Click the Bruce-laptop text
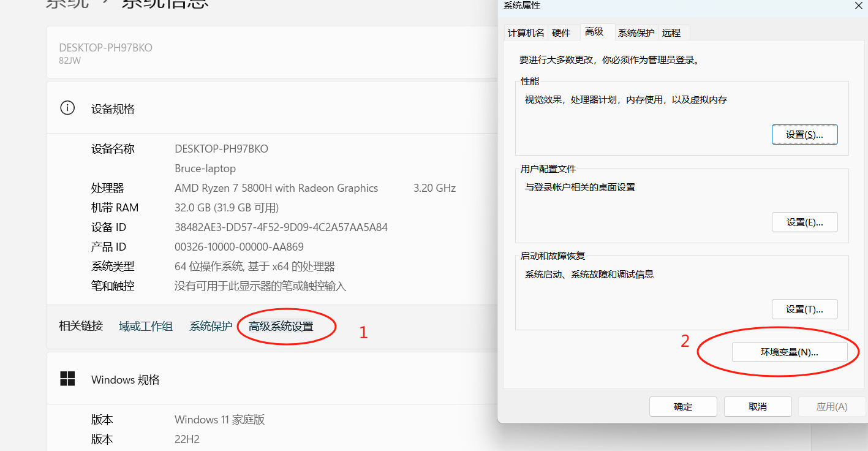This screenshot has height=451, width=868. [x=205, y=169]
